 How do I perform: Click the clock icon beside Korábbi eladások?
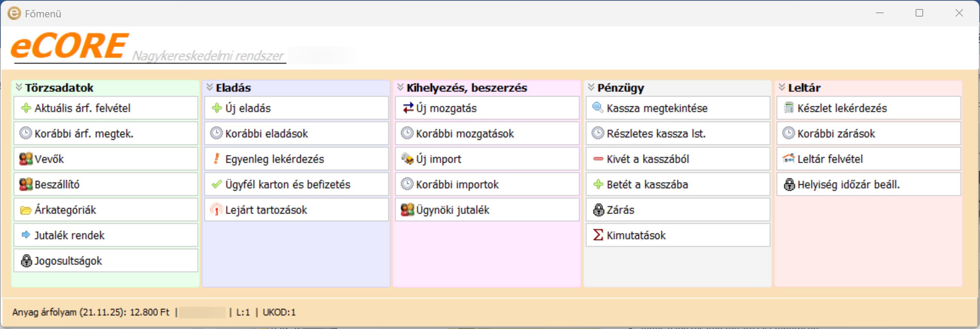217,133
